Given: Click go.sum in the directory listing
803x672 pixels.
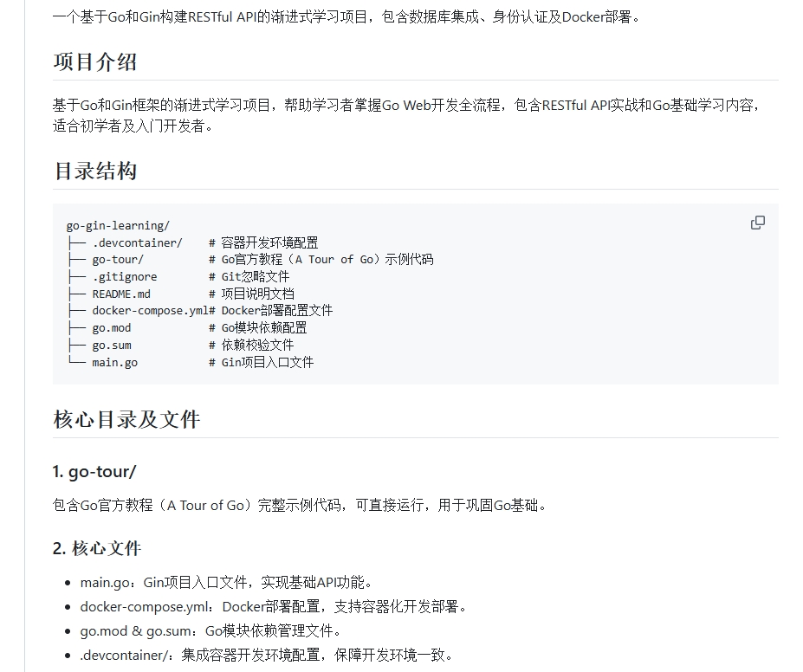Looking at the screenshot, I should [111, 345].
